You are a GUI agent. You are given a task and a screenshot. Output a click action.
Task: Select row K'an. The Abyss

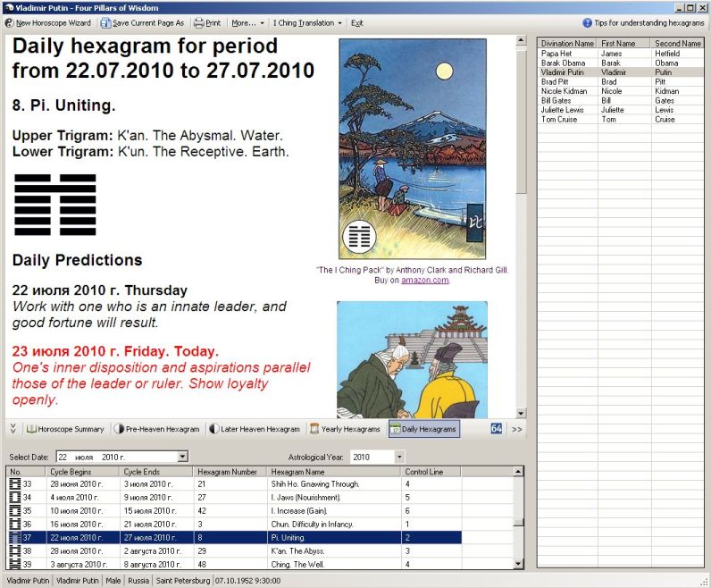234,550
